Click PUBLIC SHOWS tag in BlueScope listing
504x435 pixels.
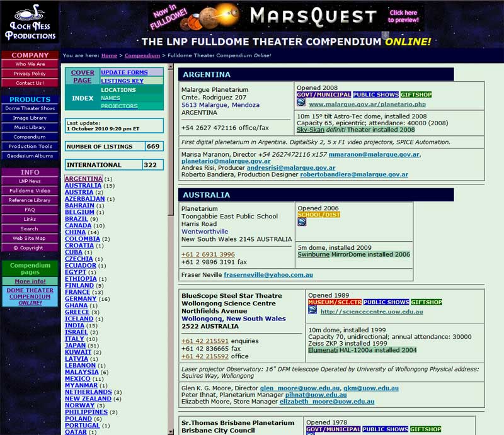click(386, 302)
